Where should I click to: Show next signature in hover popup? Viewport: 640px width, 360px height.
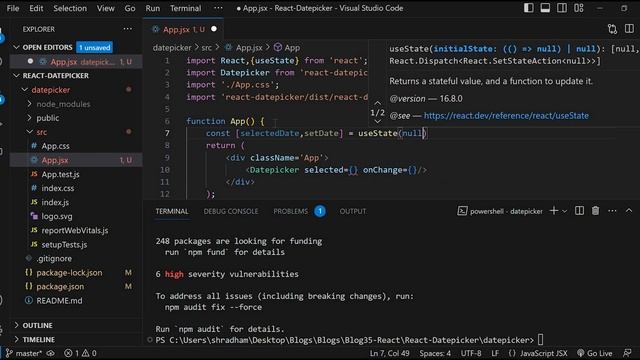[378, 121]
